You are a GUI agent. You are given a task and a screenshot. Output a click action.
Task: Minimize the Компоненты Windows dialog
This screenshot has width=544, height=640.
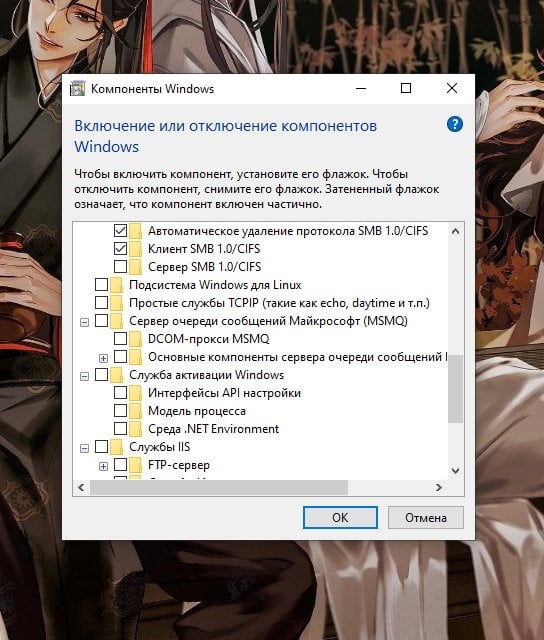[x=361, y=88]
